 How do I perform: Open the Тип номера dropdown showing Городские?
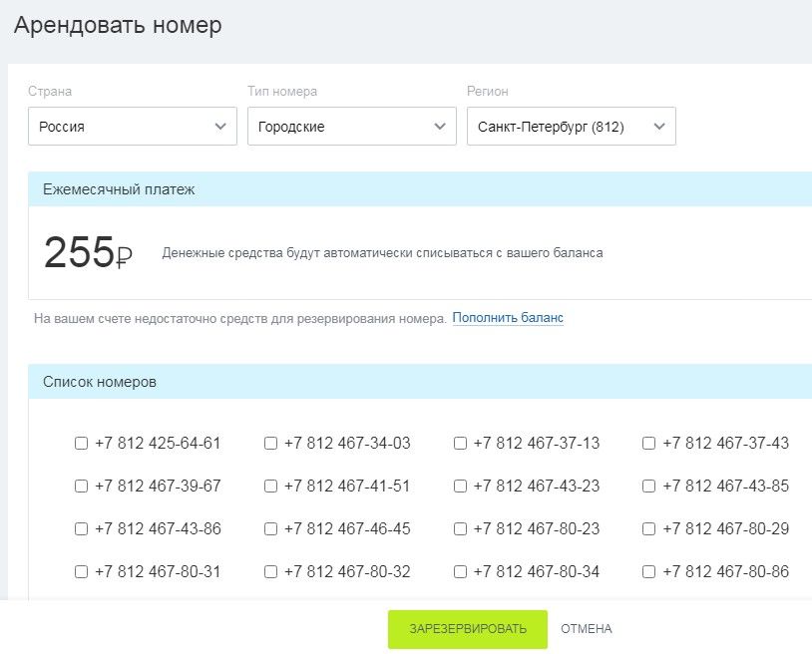coord(351,127)
